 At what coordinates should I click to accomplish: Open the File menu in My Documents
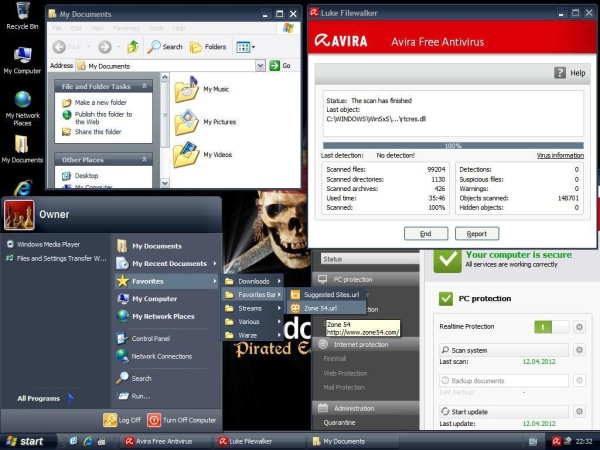[57, 28]
